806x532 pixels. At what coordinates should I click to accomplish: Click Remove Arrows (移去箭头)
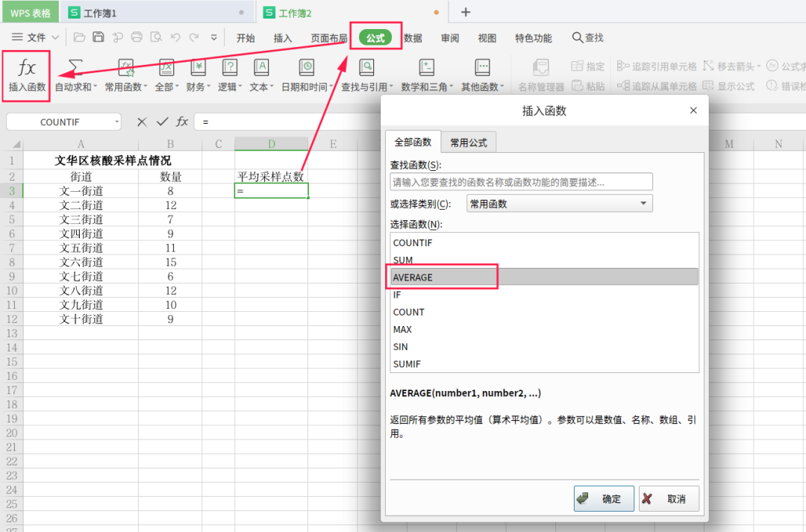tap(732, 66)
